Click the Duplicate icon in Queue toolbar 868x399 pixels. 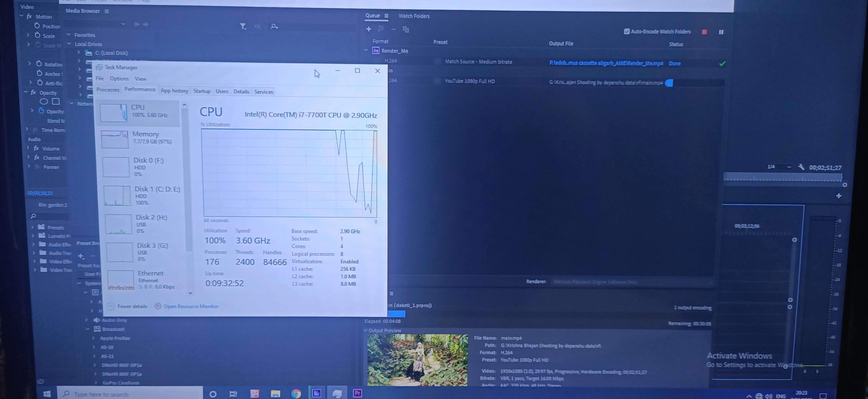click(x=406, y=30)
